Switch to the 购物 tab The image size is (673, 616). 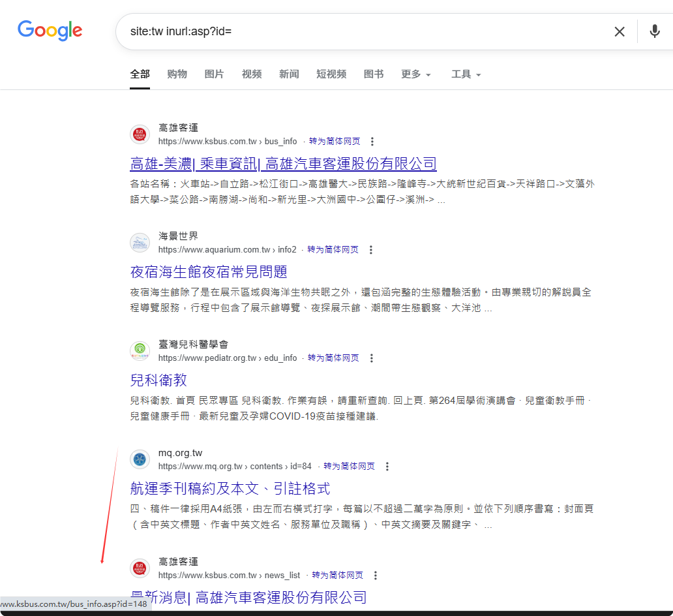pyautogui.click(x=177, y=74)
